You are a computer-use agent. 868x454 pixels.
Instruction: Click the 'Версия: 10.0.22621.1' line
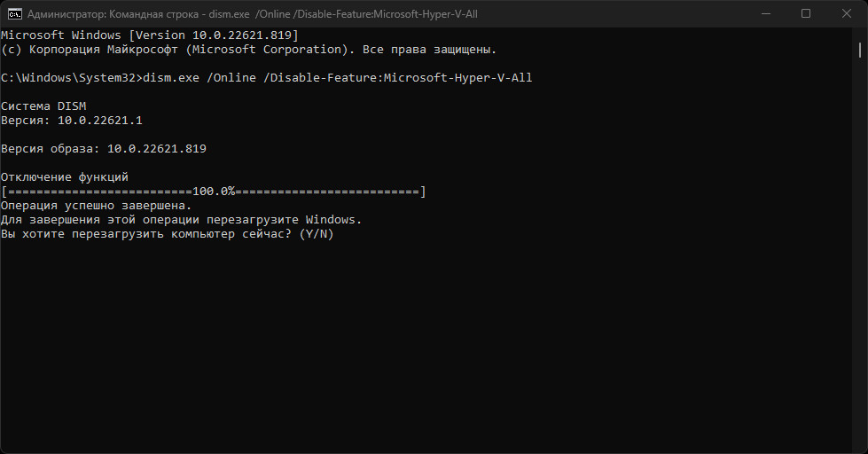[x=72, y=121]
